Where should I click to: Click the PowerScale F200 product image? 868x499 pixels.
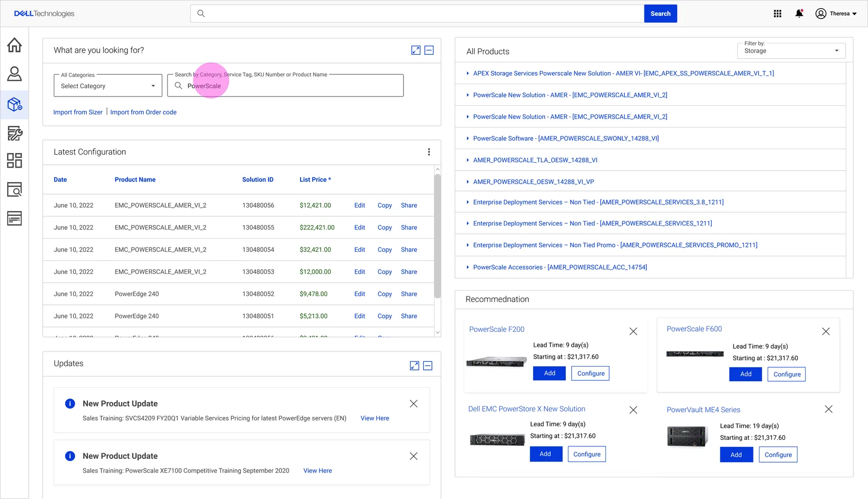(x=496, y=362)
